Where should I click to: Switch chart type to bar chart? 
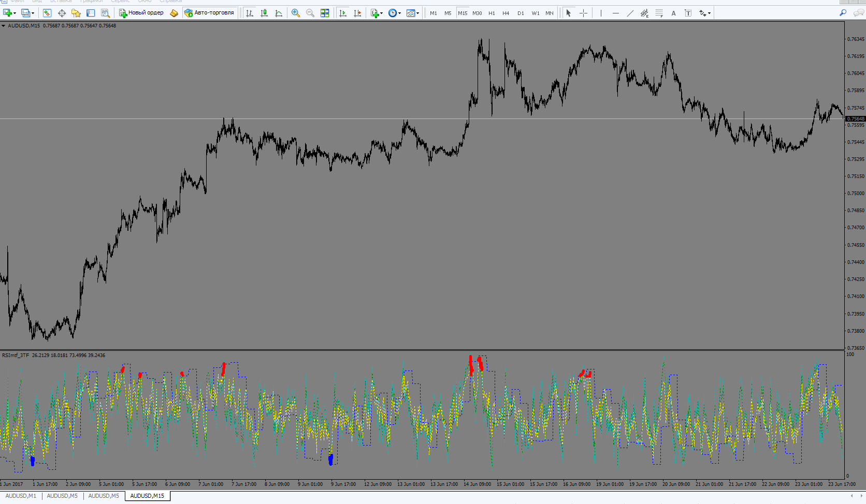(250, 13)
